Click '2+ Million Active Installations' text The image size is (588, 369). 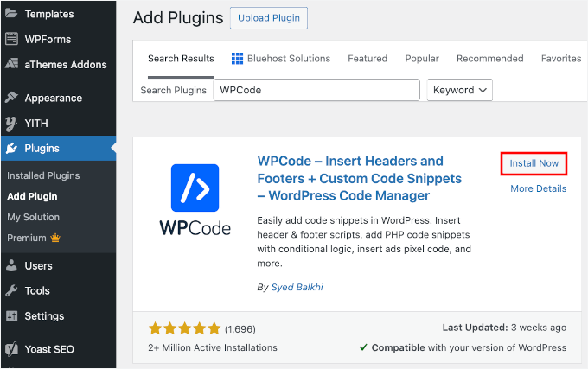[x=213, y=347]
